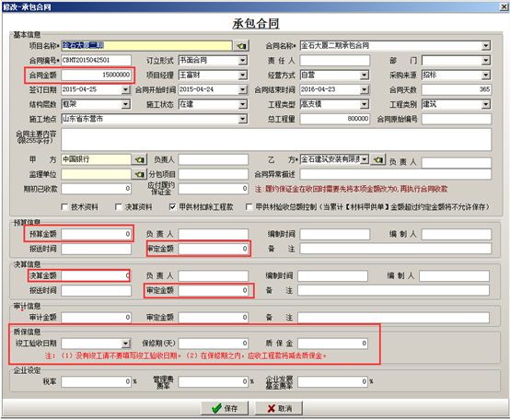Image resolution: width=510 pixels, height=420 pixels.
Task: Click the 合同主要内容 text area
Action: (276, 140)
